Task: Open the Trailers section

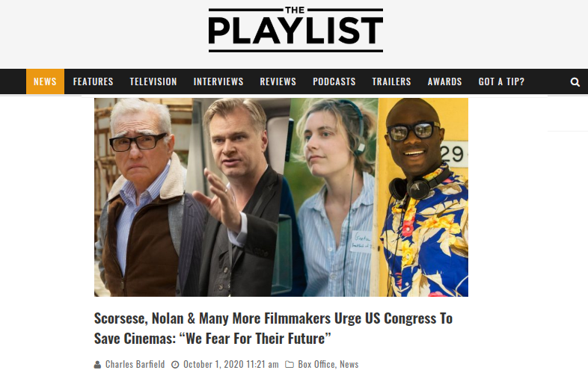Action: click(391, 81)
